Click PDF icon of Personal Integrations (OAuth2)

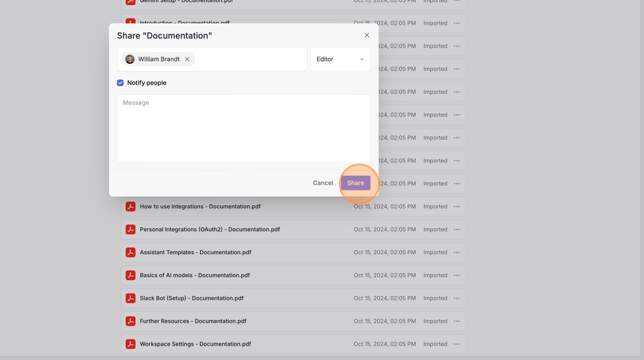(x=131, y=229)
